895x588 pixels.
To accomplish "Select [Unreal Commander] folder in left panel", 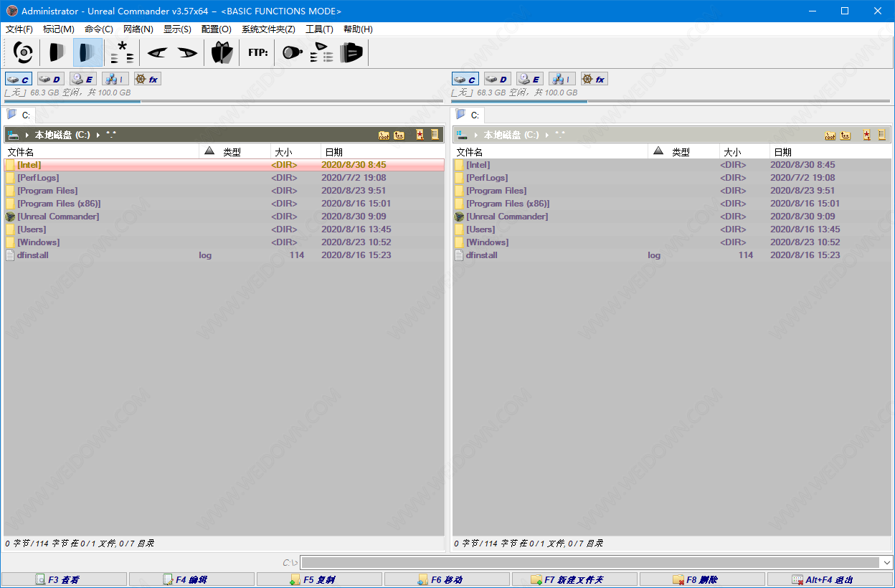I will 224,217.
